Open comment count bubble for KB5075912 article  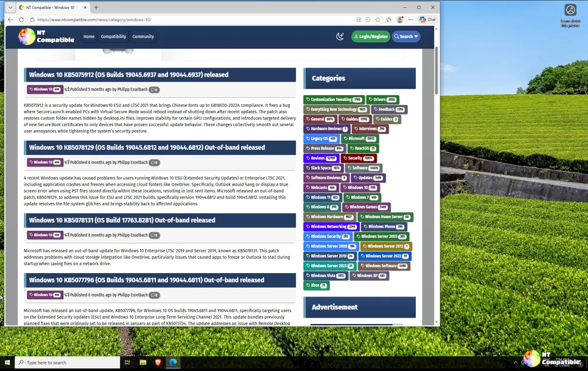pyautogui.click(x=154, y=90)
